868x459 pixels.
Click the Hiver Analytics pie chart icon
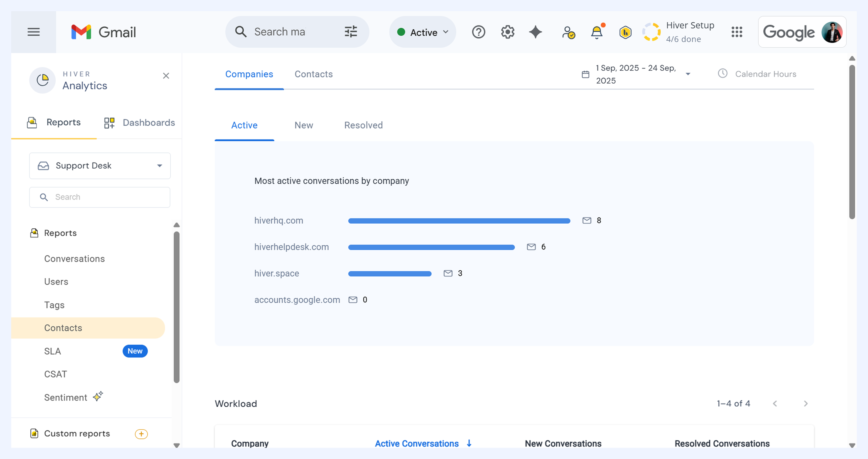click(x=42, y=80)
